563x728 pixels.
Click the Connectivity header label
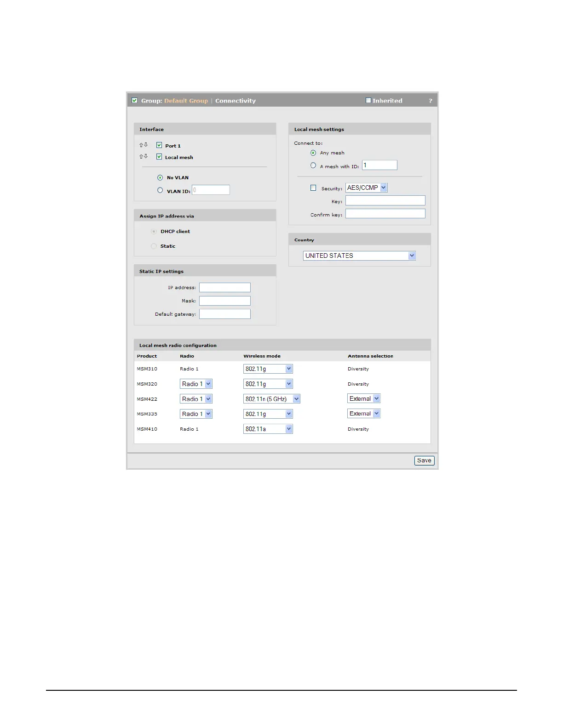pos(236,101)
